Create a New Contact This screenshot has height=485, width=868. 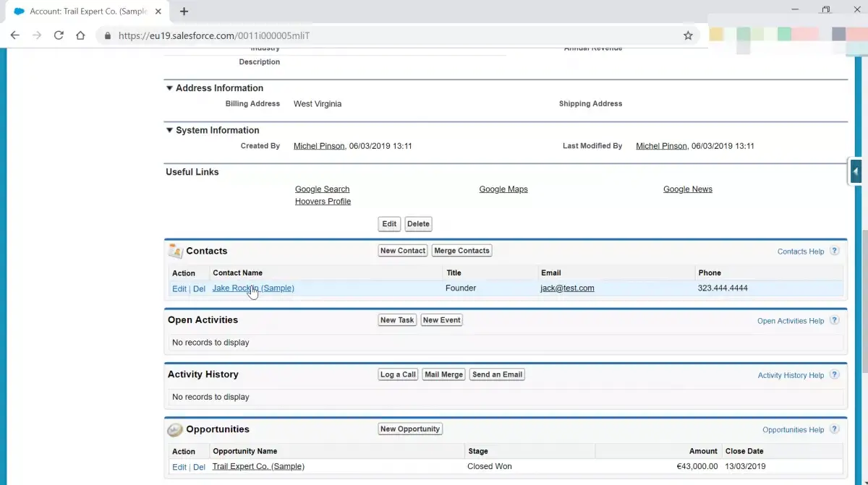coord(403,251)
